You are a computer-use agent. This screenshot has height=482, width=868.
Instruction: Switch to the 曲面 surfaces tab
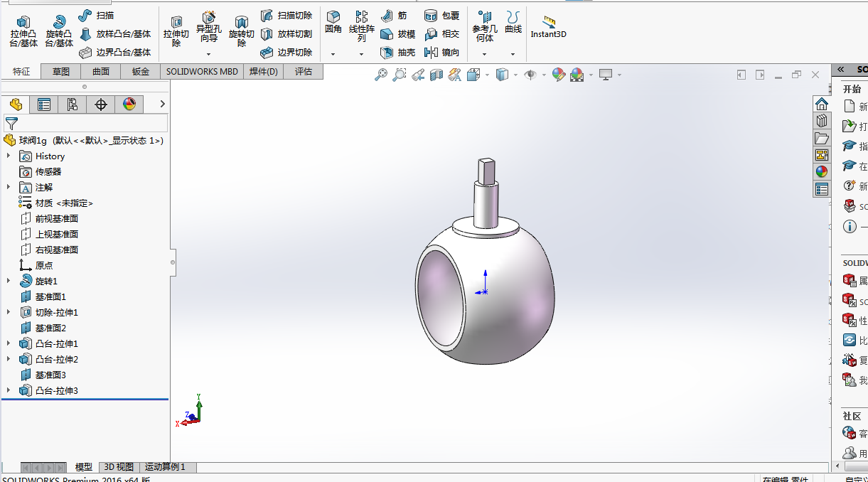coord(101,71)
